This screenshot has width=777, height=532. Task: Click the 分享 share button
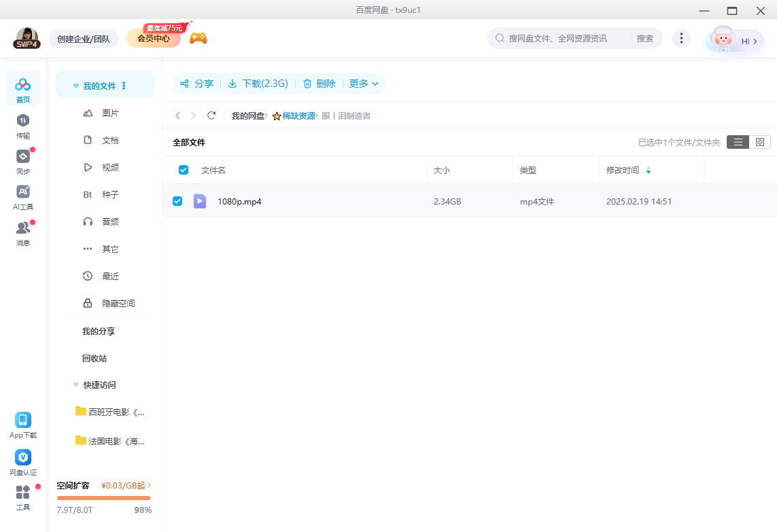(196, 83)
